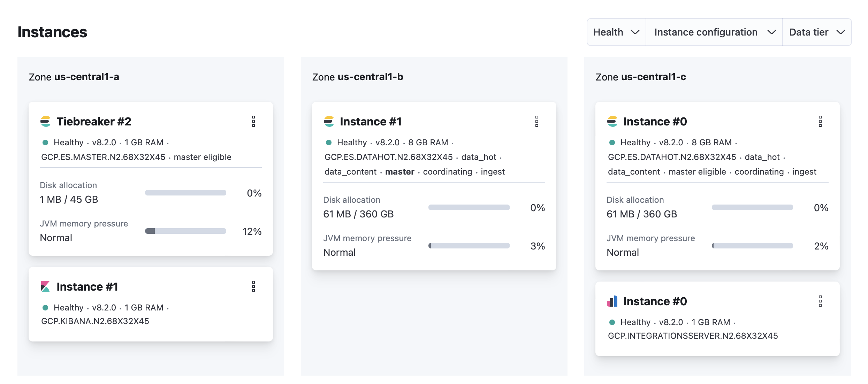Image resolution: width=868 pixels, height=384 pixels.
Task: Click Kibana logo icon on Instance #1
Action: (x=46, y=286)
